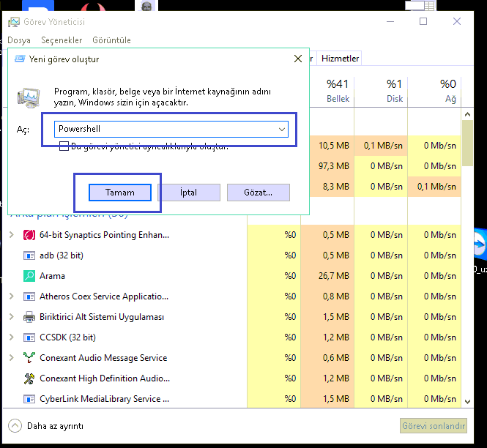
Task: Expand the Biriktirici Alt Sistemi Uygulaması row
Action: pyautogui.click(x=12, y=317)
